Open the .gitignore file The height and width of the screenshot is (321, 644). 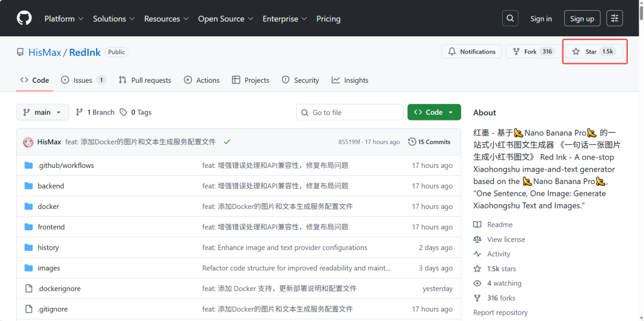click(52, 309)
